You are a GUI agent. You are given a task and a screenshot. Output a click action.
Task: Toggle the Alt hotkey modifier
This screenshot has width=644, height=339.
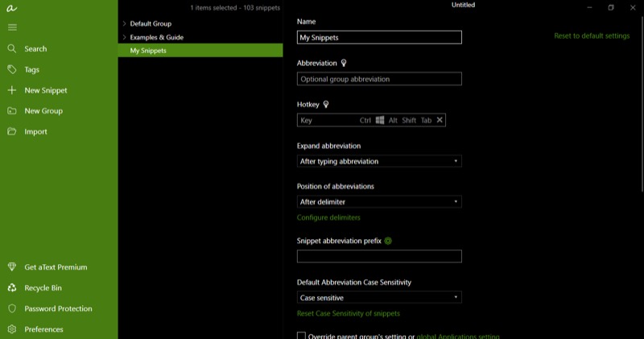pyautogui.click(x=393, y=121)
